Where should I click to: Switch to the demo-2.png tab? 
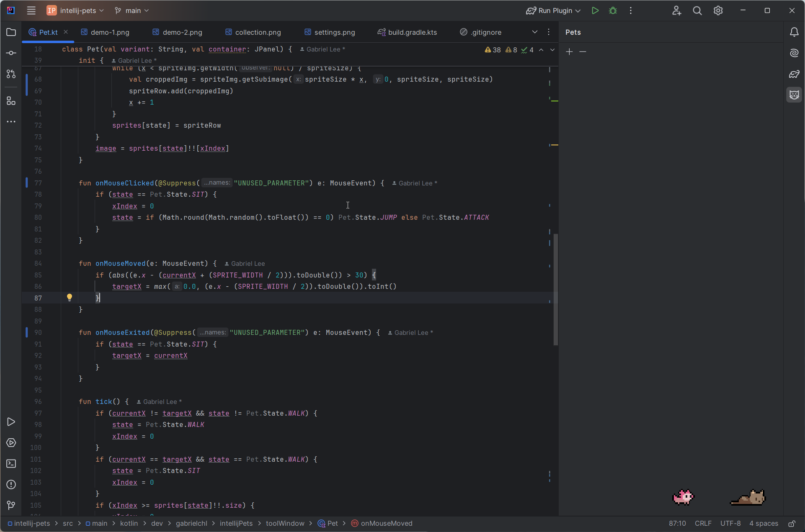tap(178, 32)
